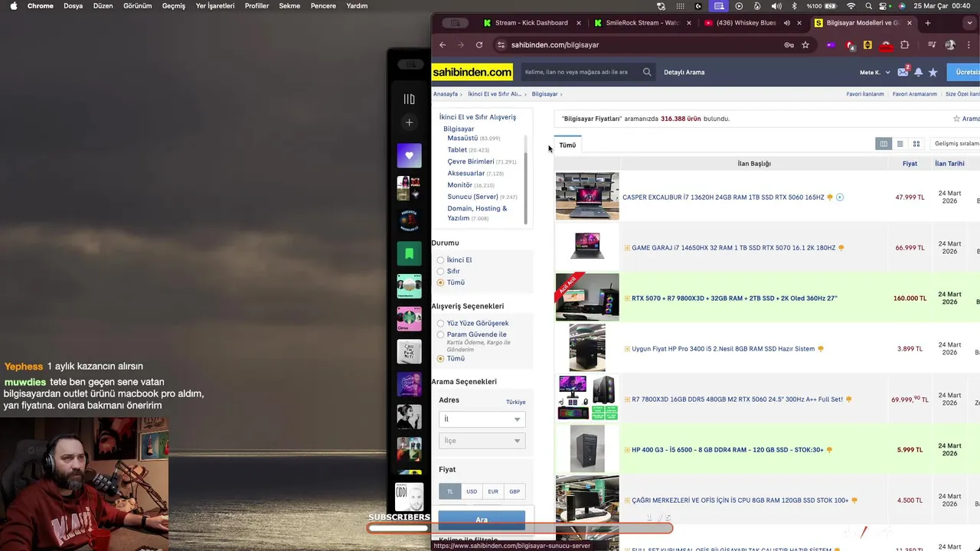Open the HP 400 G3 listing thumbnail
The width and height of the screenshot is (980, 551).
point(587,449)
